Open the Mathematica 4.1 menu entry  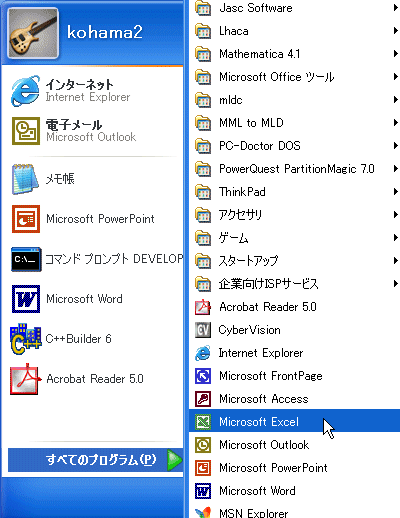(295, 54)
